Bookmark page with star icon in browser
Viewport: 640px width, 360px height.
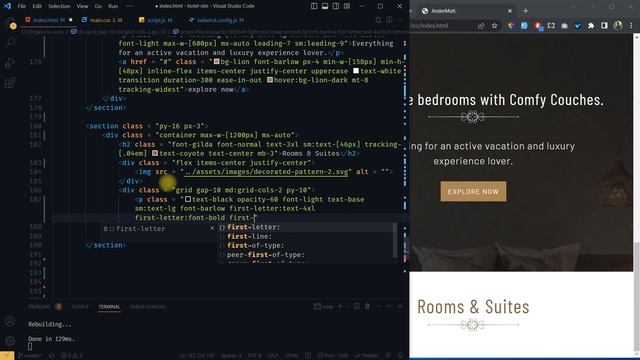[x=494, y=26]
